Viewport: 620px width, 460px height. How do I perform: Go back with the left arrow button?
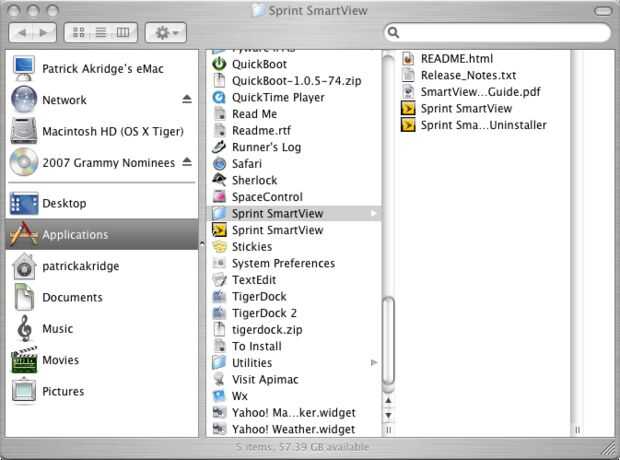[x=21, y=32]
